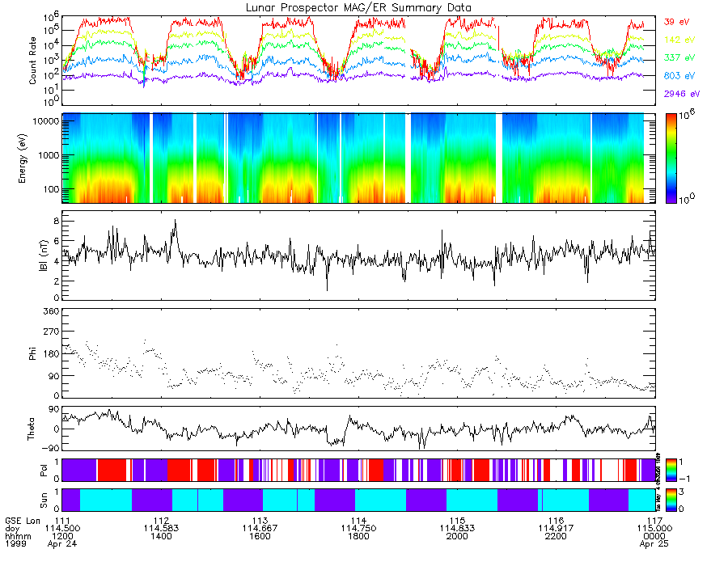Click the GSE Lon value '116'
728x566 pixels.
pos(556,521)
